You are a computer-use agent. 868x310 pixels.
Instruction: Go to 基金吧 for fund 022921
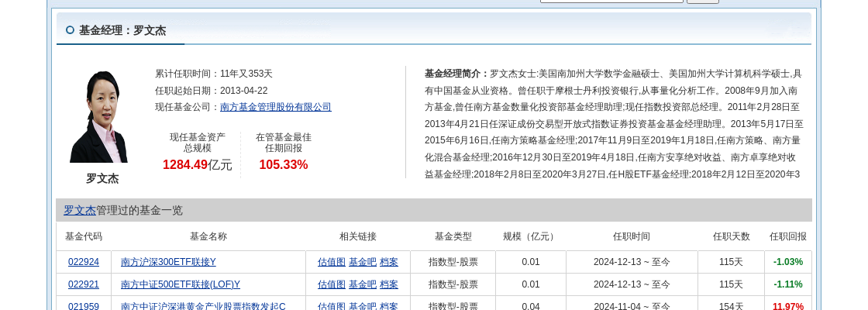pos(362,284)
